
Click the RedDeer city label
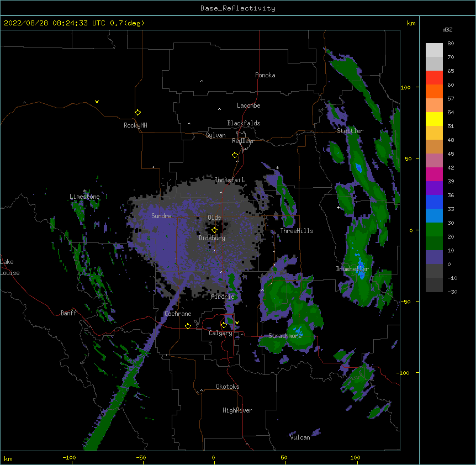243,141
